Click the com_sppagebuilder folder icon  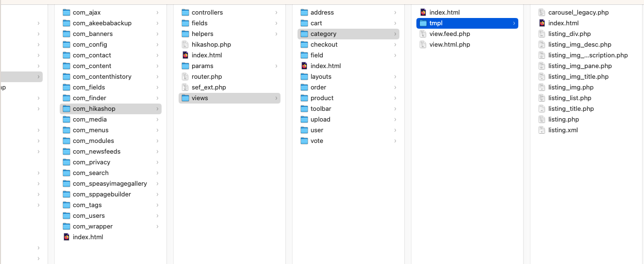click(66, 194)
